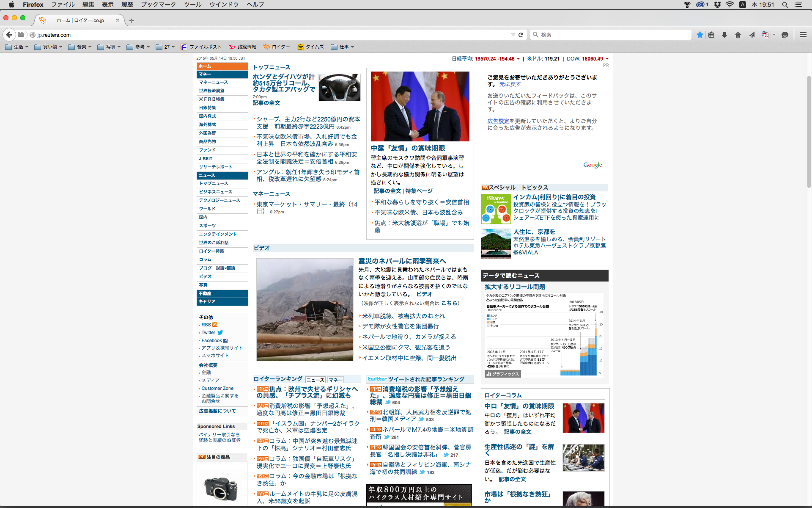The height and width of the screenshot is (508, 812).
Task: Open the ブックマーク menu in menu bar
Action: [158, 5]
